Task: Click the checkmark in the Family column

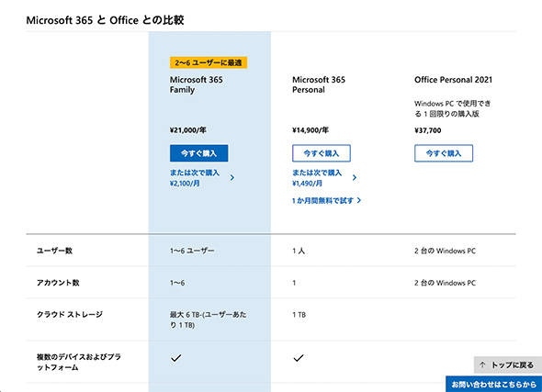Action: [176, 358]
